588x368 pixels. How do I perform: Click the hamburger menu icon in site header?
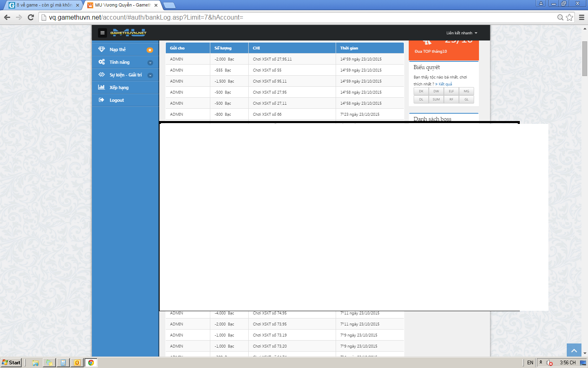[102, 33]
